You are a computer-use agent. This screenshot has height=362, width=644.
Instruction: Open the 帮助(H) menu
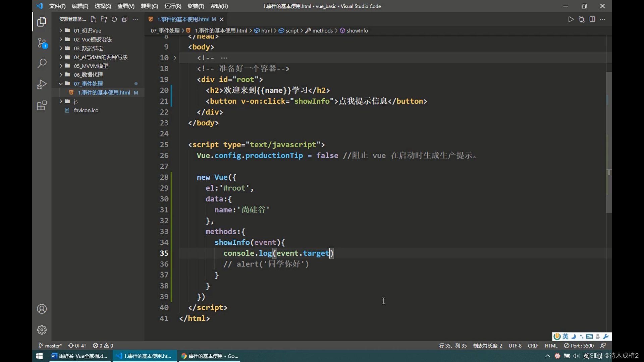219,6
